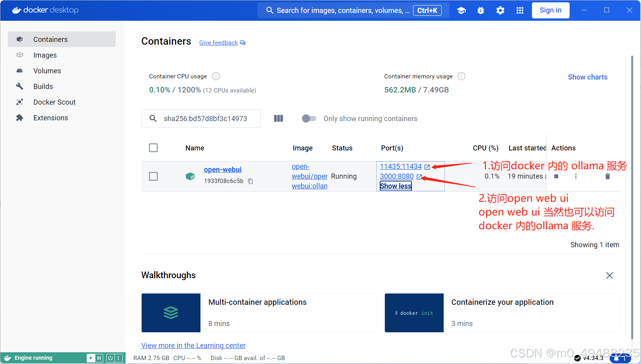Open container actions kebab menu
The width and height of the screenshot is (641, 364).
575,176
